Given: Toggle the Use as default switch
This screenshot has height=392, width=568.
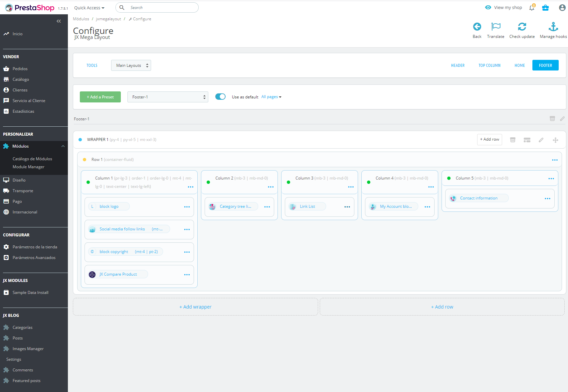Looking at the screenshot, I should click(x=220, y=97).
